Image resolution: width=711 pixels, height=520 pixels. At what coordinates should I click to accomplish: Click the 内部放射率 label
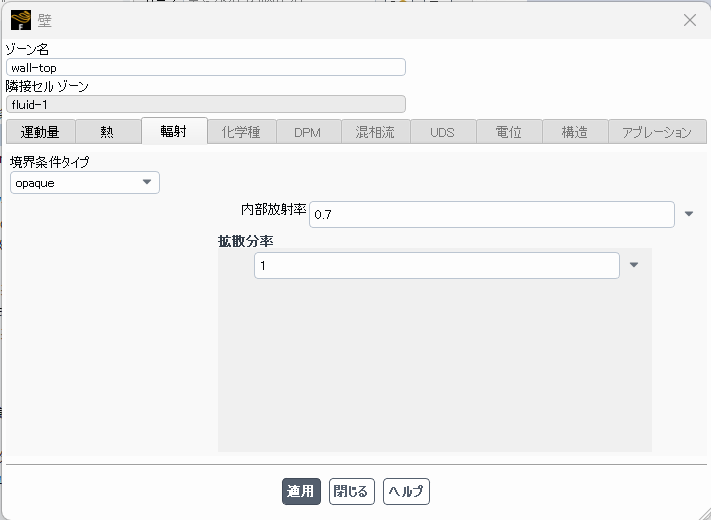(273, 209)
